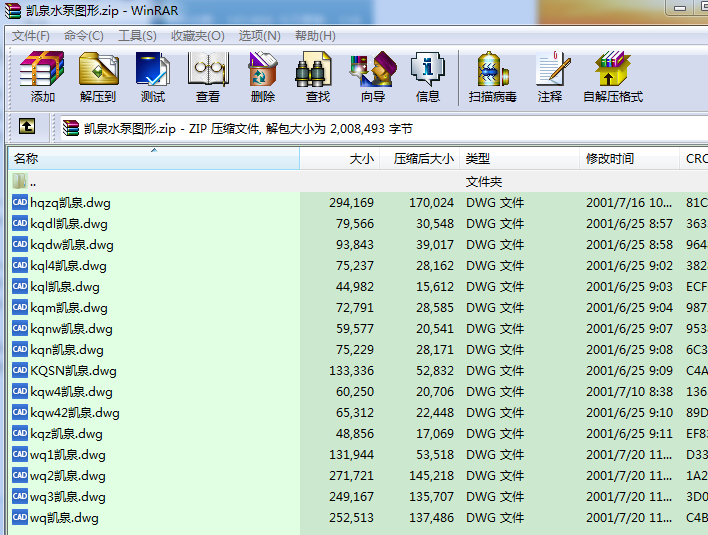Screen dimensions: 708x535
Task: Run the Test (测试) archive tool
Action: tap(153, 77)
